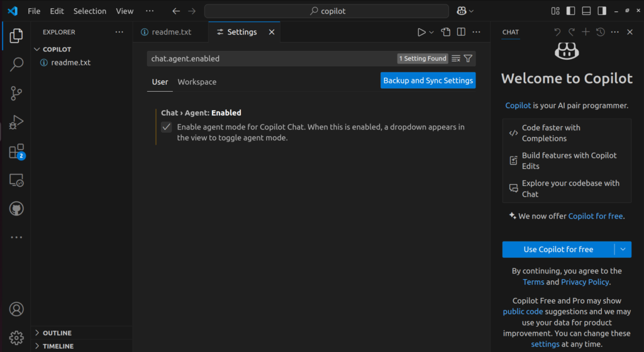Toggle secondary side bar visibility
644x352 pixels.
click(602, 11)
